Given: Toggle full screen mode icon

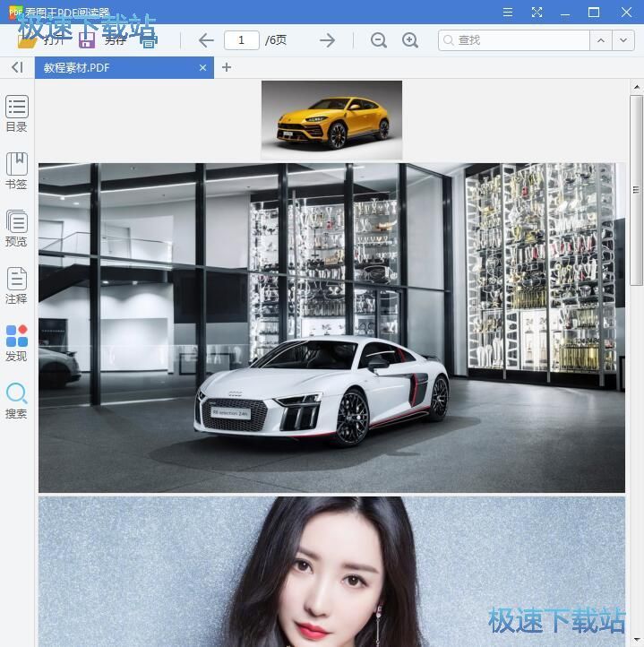Looking at the screenshot, I should [x=537, y=13].
